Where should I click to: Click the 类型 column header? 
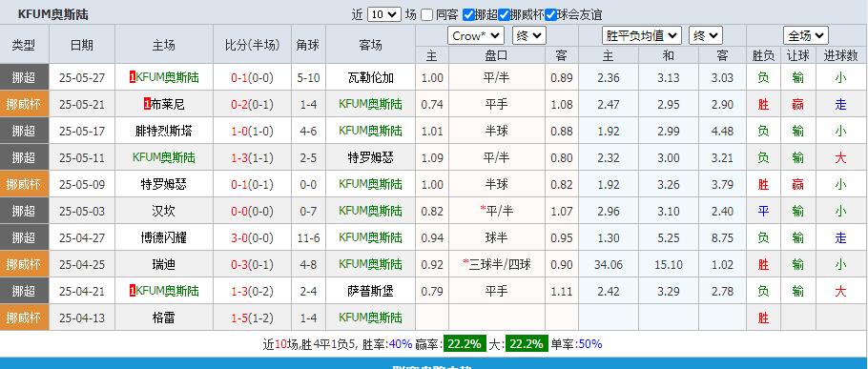[x=24, y=45]
